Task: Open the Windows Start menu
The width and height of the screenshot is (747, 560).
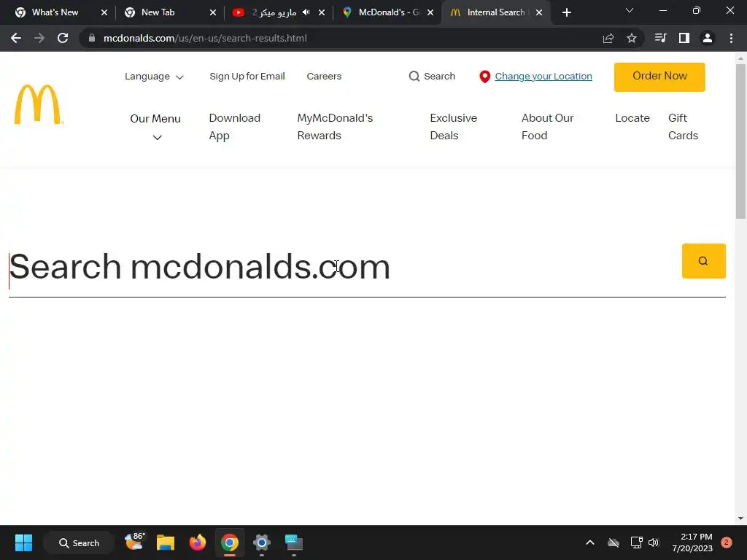Action: click(x=23, y=542)
